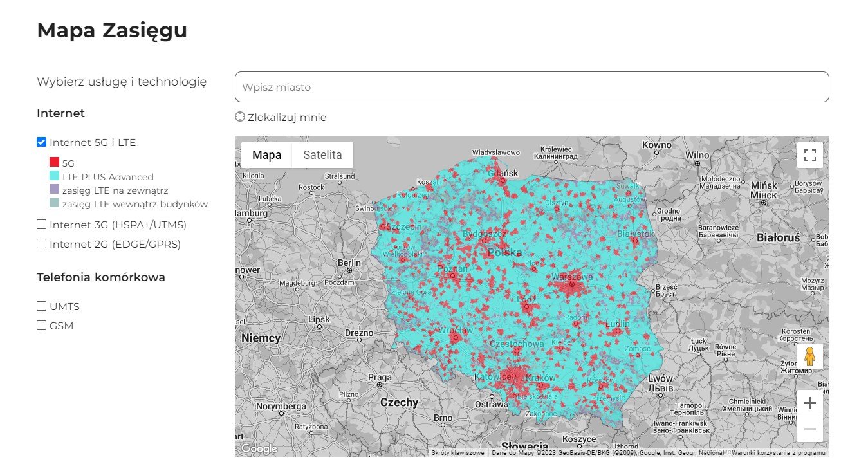This screenshot has height=471, width=868.
Task: Click the Wrocław label on map
Action: click(455, 330)
